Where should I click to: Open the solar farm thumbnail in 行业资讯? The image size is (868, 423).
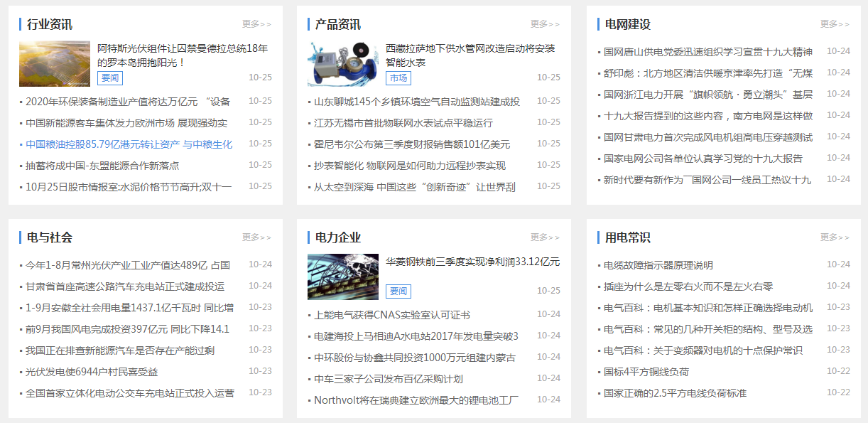[x=55, y=63]
